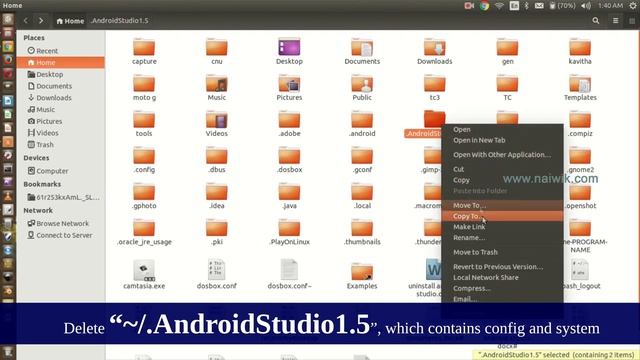
Task: Open Computer under Devices
Action: pos(61,171)
